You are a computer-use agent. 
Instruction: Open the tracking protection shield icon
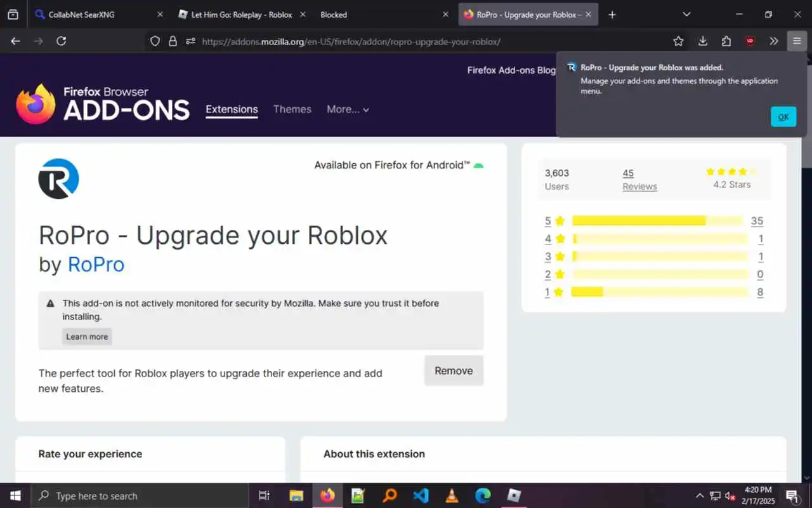[x=155, y=41]
